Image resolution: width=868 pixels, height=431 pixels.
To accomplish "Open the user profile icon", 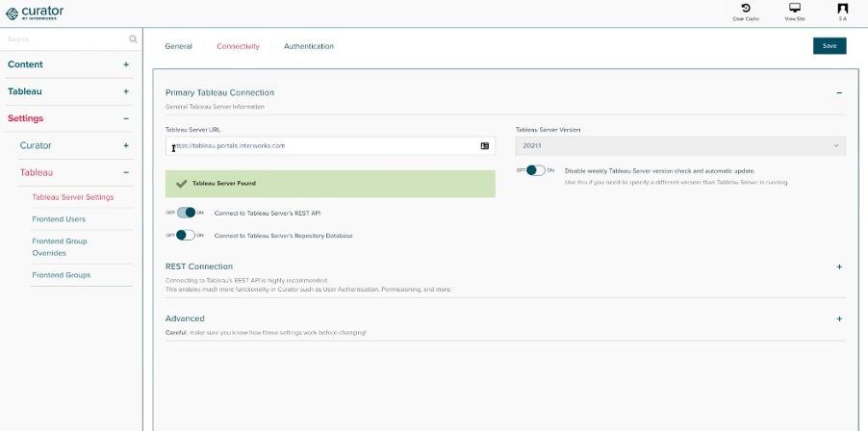I will 843,9.
